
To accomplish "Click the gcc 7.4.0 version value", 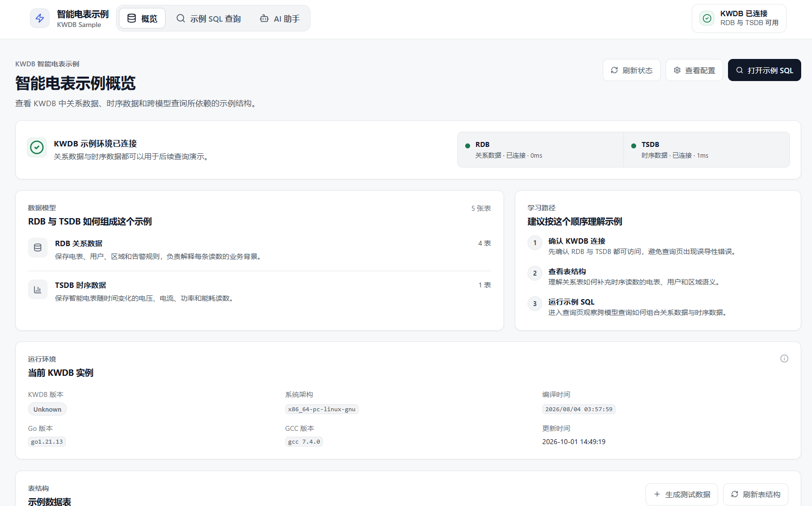I will (x=304, y=442).
